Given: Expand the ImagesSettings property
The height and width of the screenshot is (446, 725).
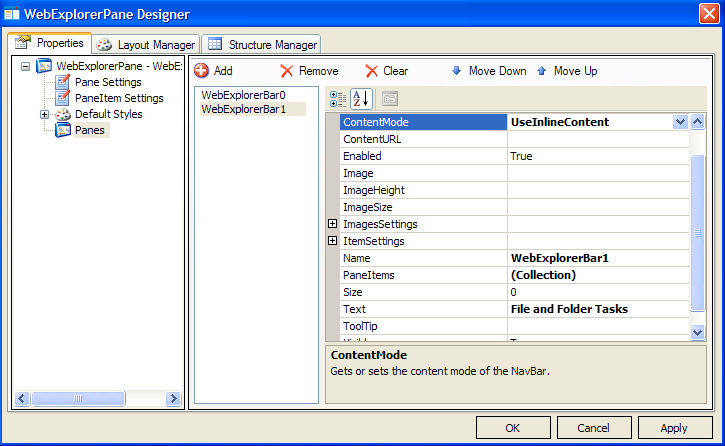Looking at the screenshot, I should click(333, 224).
